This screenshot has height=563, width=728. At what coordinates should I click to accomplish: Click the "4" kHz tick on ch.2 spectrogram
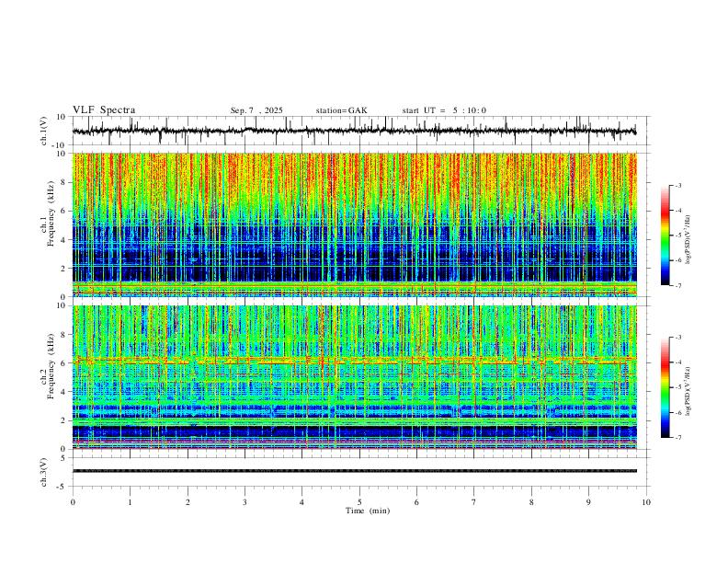coord(64,392)
